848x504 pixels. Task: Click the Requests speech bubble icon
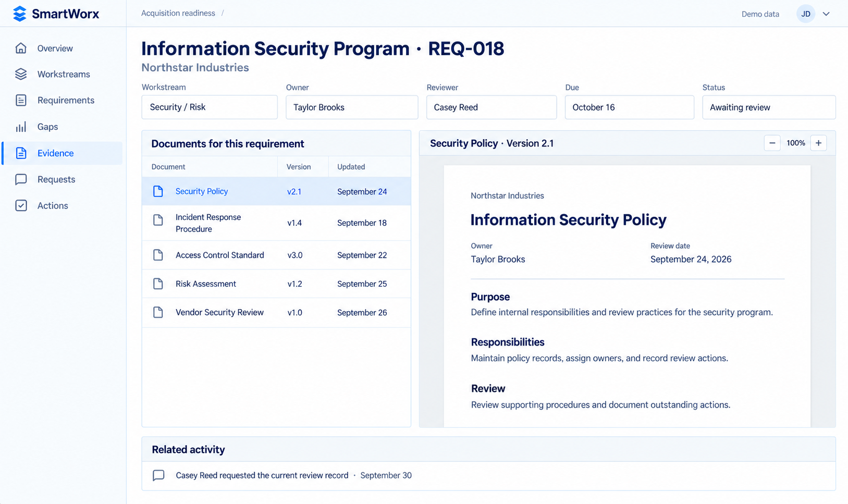21,179
